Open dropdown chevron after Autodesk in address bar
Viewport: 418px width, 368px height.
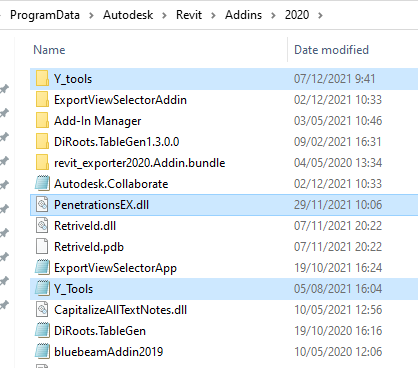[x=164, y=15]
